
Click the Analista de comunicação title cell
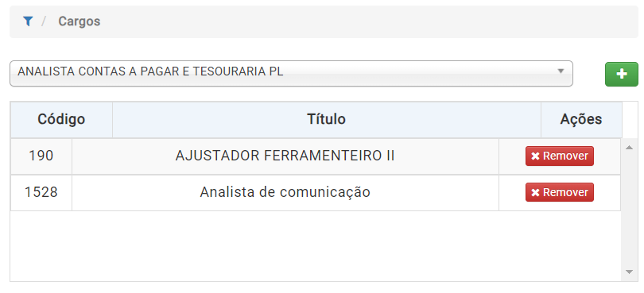[285, 192]
